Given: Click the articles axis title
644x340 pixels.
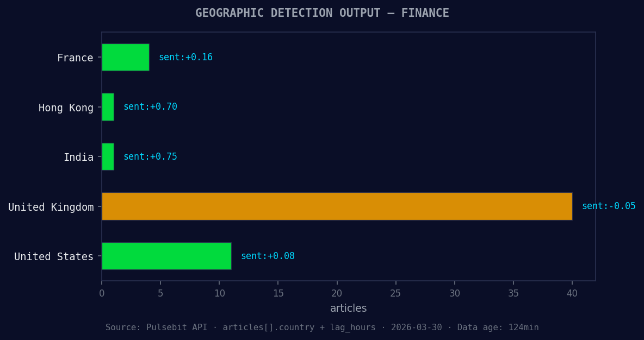Looking at the screenshot, I should coord(348,308).
